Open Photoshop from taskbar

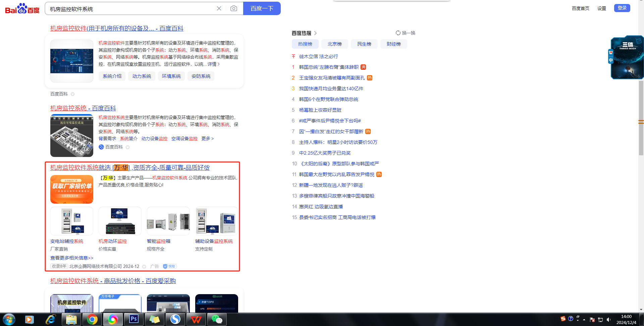133,319
